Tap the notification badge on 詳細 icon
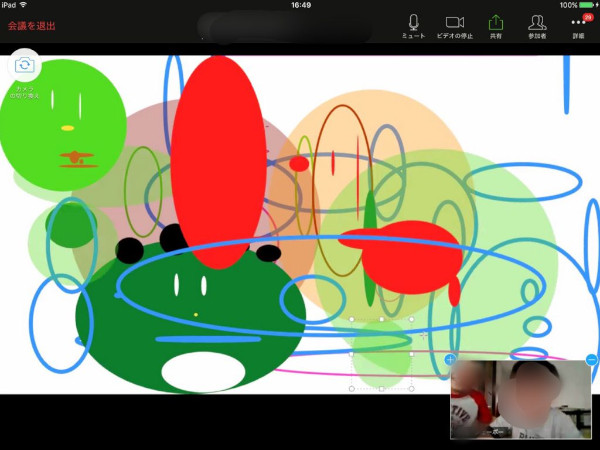Image resolution: width=600 pixels, height=450 pixels. pyautogui.click(x=587, y=16)
